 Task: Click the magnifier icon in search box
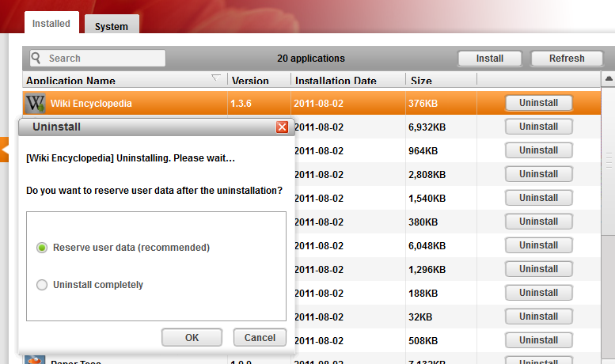coord(36,58)
